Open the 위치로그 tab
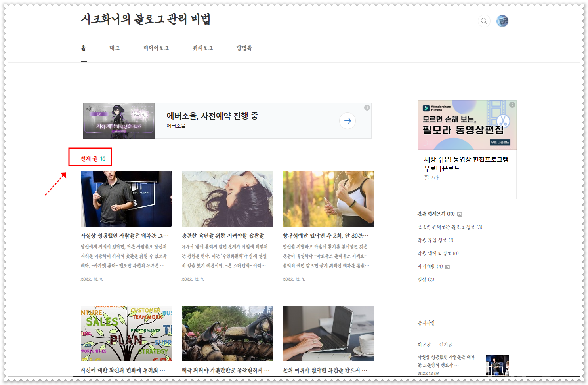Image resolution: width=588 pixels, height=385 pixels. [202, 48]
